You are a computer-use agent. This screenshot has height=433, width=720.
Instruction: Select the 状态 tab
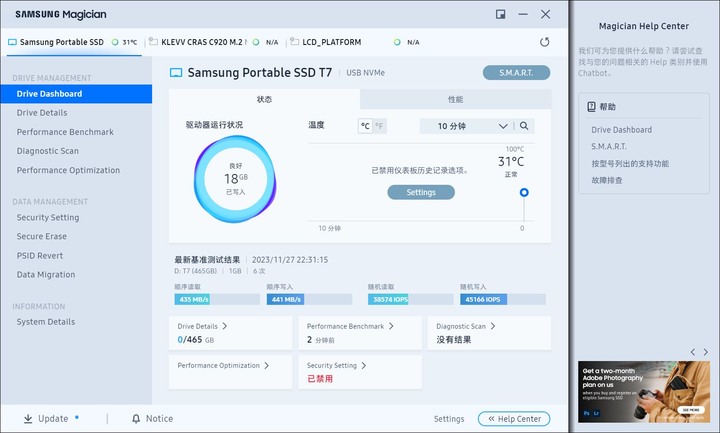pos(264,99)
